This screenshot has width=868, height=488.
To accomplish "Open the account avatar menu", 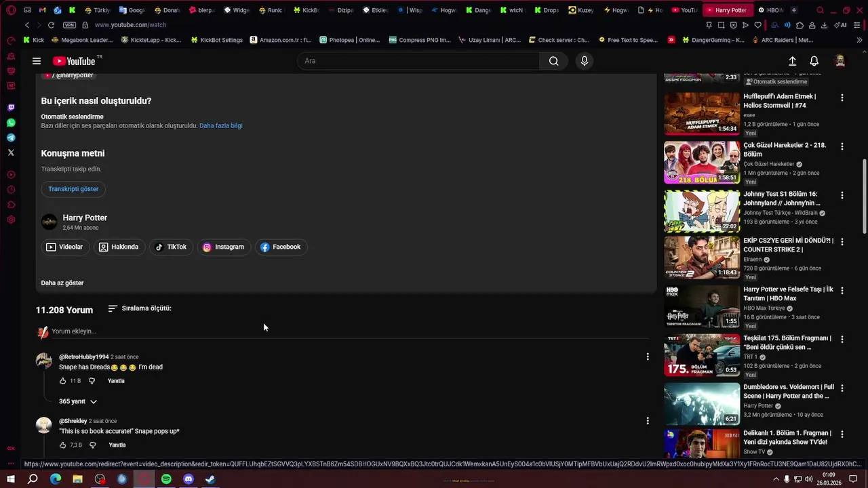I will 840,61.
